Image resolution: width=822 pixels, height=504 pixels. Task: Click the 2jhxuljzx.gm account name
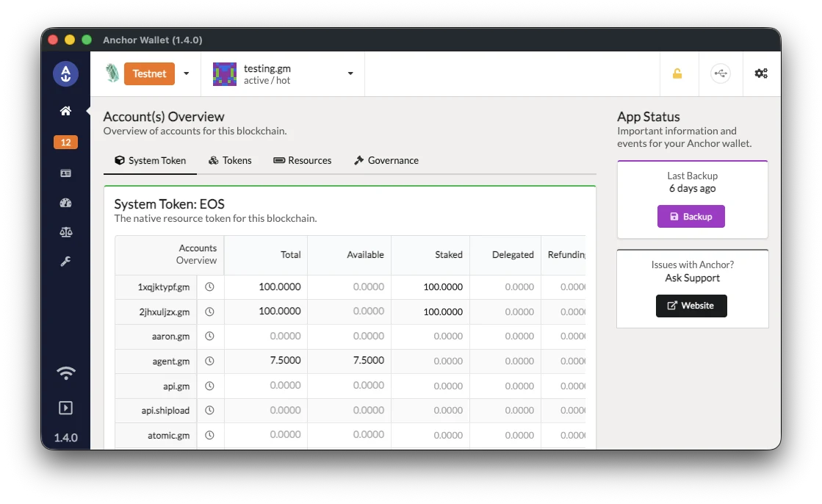point(164,312)
